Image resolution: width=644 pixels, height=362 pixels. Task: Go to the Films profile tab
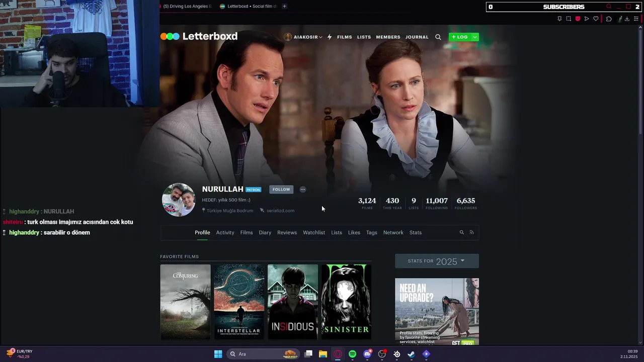click(x=247, y=232)
